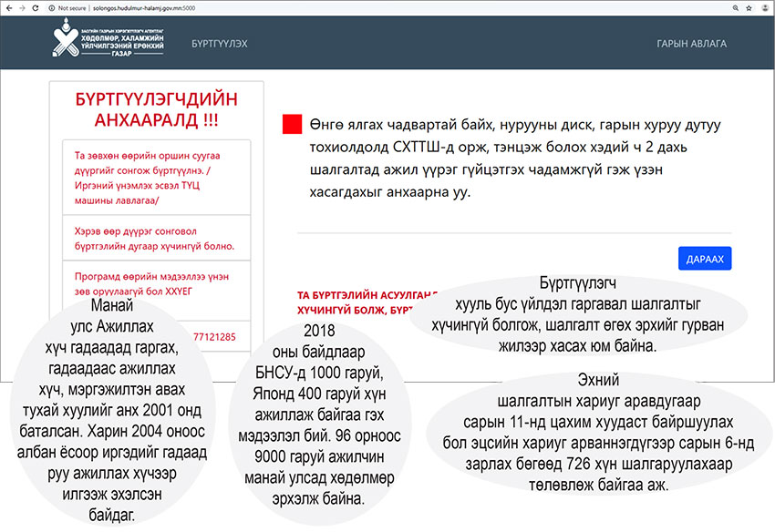Screen dimensions: 775x532
Task: Select the first red notice about оршин суугаа дүүрэг
Action: (156, 178)
